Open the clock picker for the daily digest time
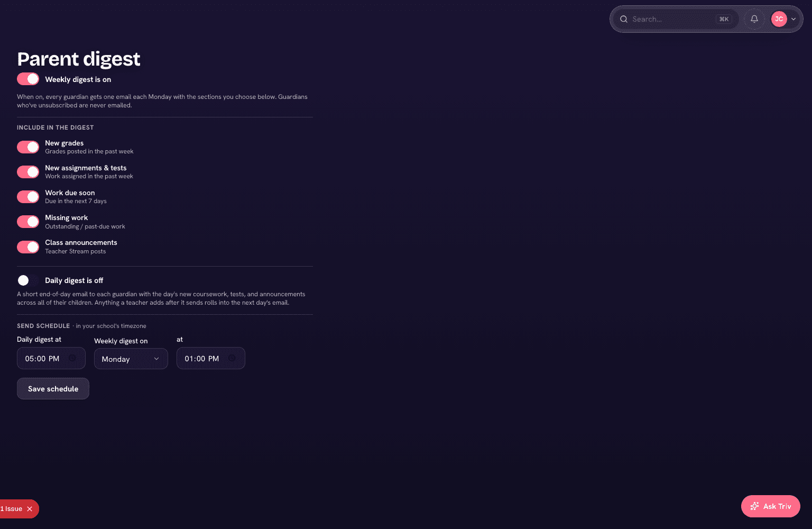This screenshot has height=529, width=812. [72, 358]
